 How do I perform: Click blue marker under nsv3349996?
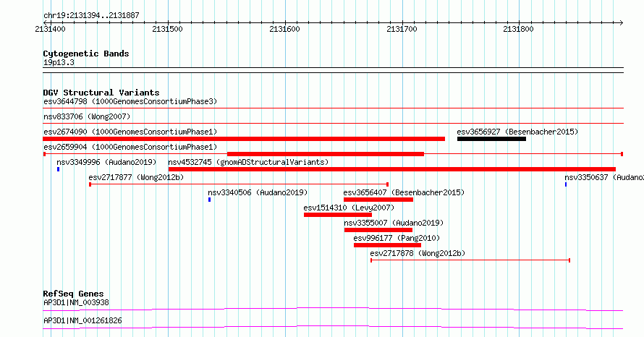click(59, 169)
